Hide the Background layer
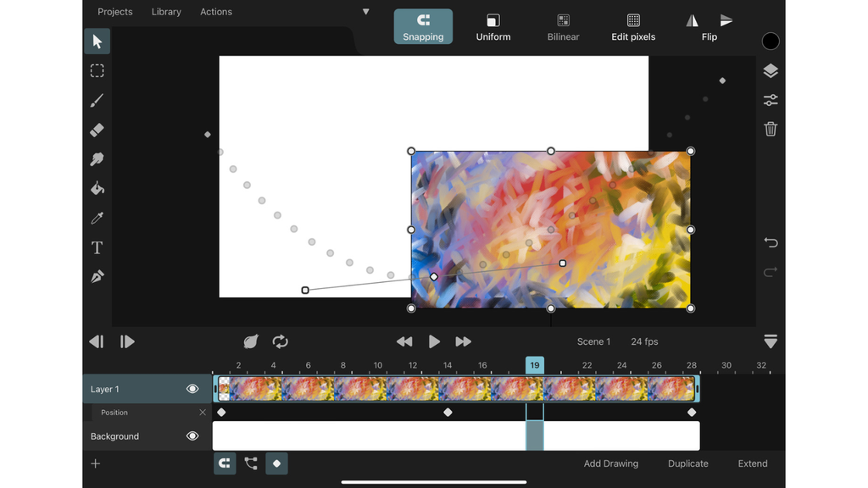This screenshot has height=488, width=868. 192,435
